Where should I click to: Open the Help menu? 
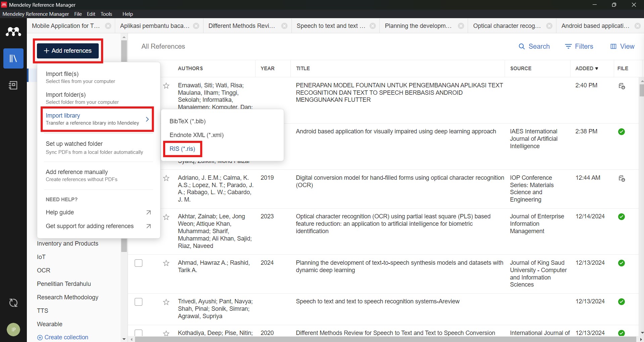[128, 14]
